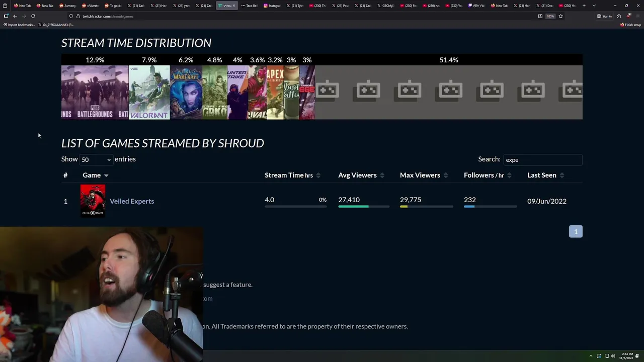
Task: Show hidden system tray icons chevron
Action: (591, 356)
